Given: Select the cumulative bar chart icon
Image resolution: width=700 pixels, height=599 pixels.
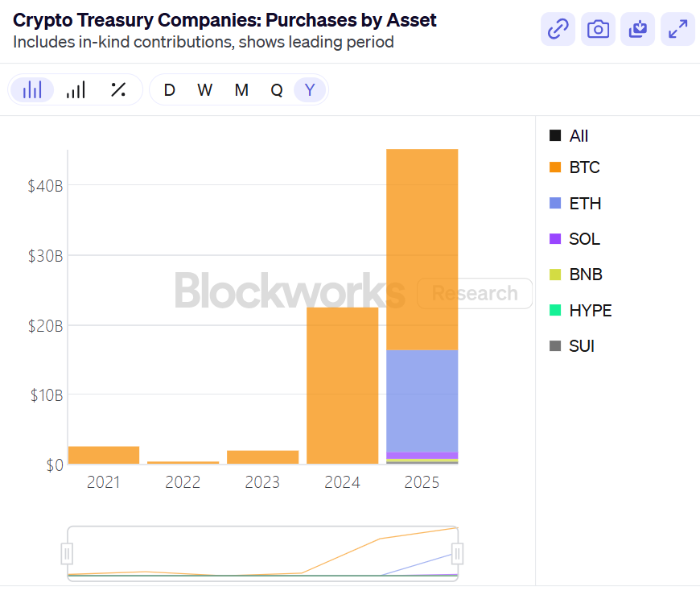Looking at the screenshot, I should [x=76, y=90].
